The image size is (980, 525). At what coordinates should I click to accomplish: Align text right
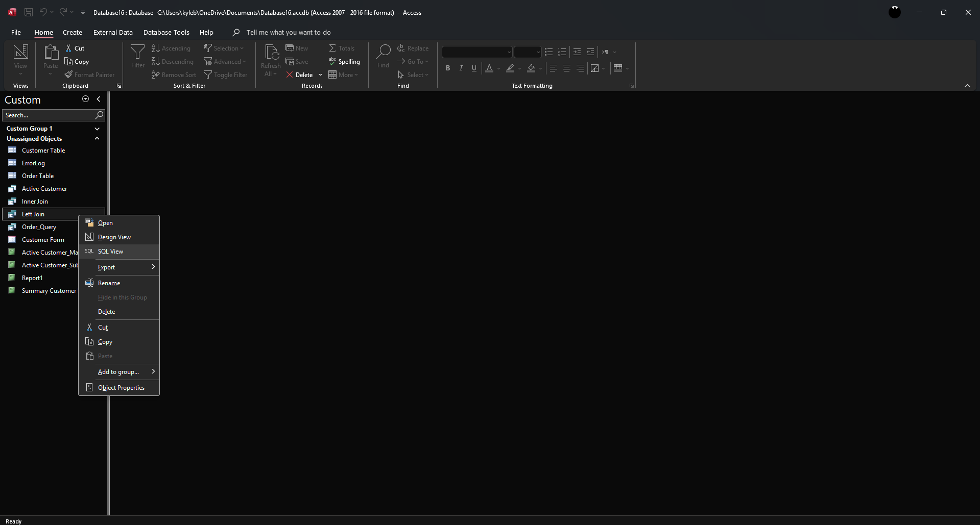(580, 68)
